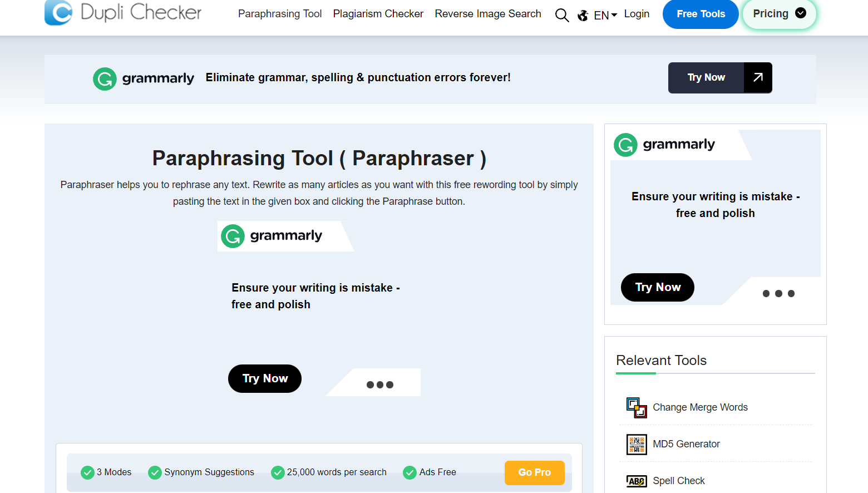This screenshot has height=493, width=868.
Task: Click the checkmark next to Ads Free
Action: [x=410, y=472]
